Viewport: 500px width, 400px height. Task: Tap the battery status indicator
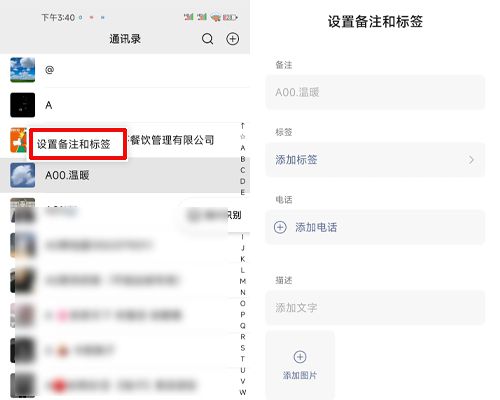(x=230, y=17)
